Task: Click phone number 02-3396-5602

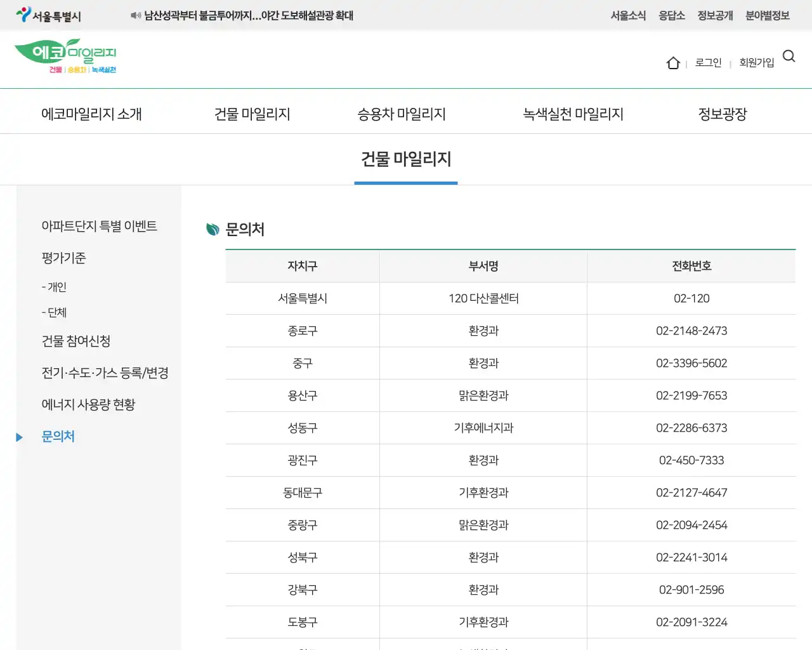Action: [x=691, y=363]
